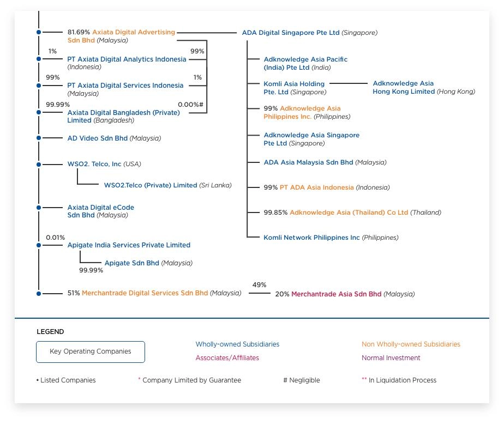Click Axiata Digital eCode Sdn Bhd
Viewport: 504px width, 425px height.
(100, 211)
